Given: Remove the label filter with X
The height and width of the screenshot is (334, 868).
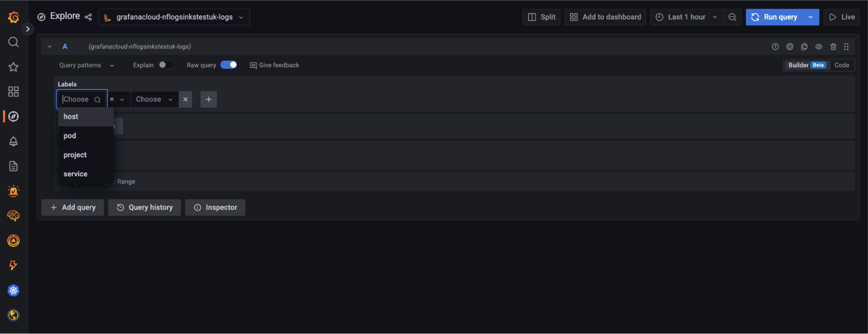Looking at the screenshot, I should point(185,99).
